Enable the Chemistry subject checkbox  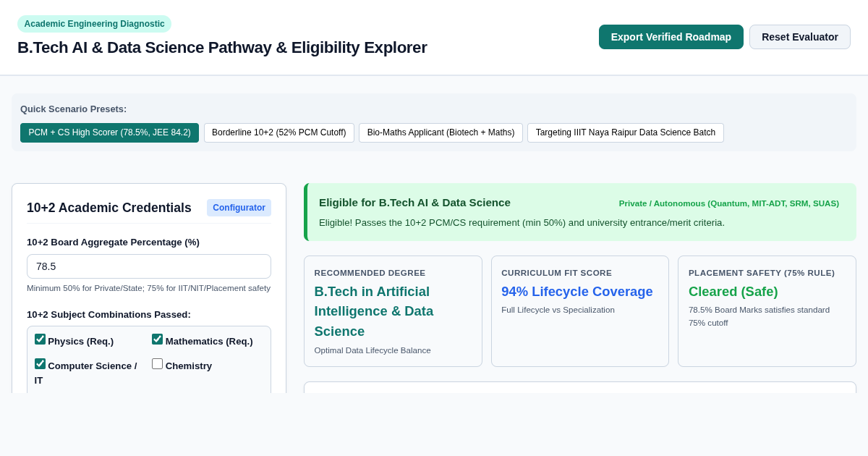157,364
